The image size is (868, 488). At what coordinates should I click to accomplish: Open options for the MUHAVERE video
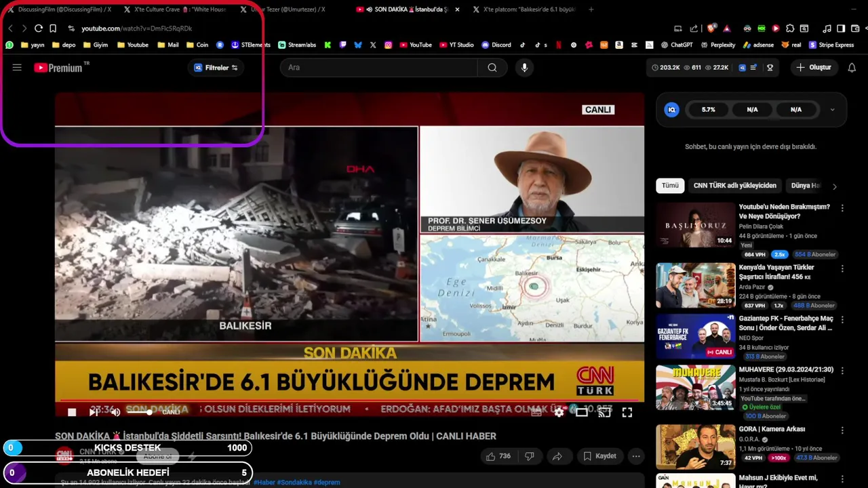click(842, 371)
